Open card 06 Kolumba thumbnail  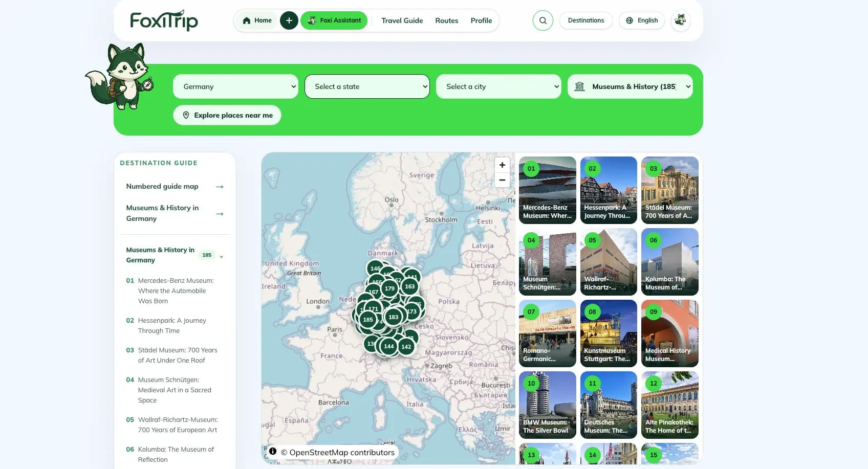pyautogui.click(x=670, y=262)
